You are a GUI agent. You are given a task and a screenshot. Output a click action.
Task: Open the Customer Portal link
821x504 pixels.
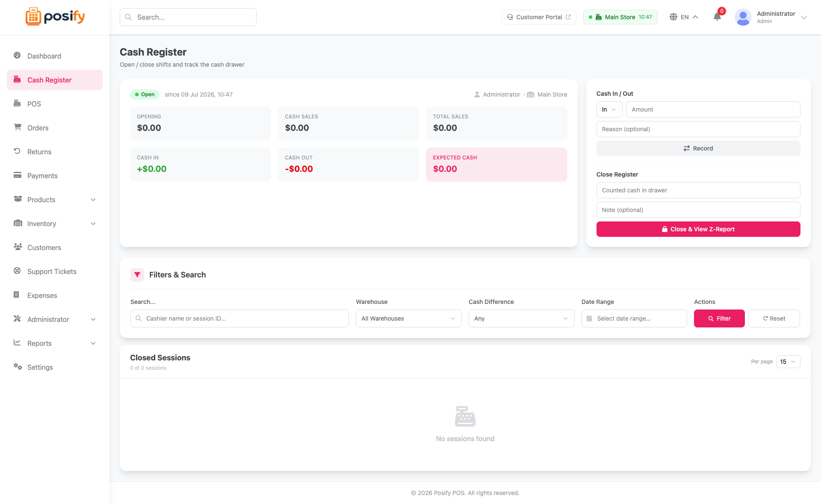tap(539, 17)
